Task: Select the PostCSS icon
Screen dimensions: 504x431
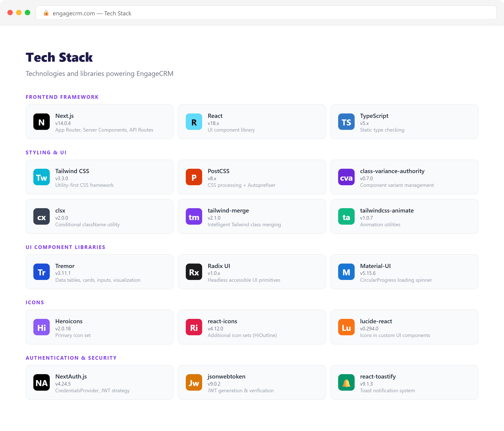Action: pos(194,177)
